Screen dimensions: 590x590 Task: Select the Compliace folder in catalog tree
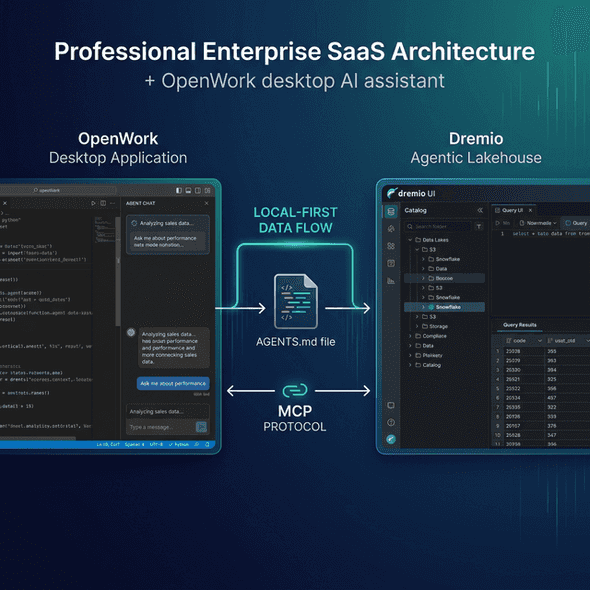431,336
